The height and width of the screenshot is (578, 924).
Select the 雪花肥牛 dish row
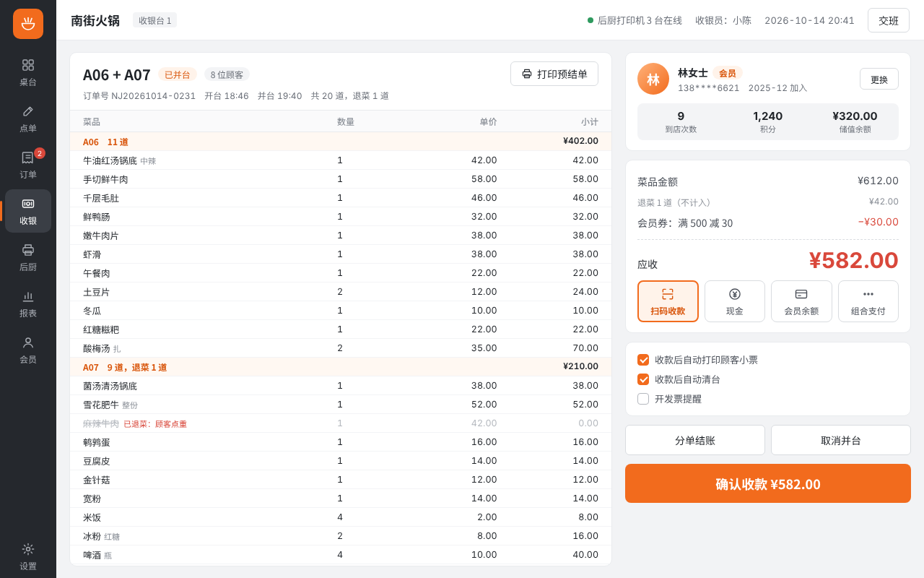(341, 405)
